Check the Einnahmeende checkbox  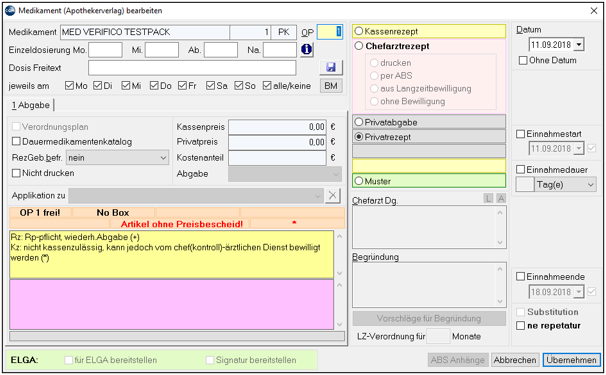click(521, 276)
